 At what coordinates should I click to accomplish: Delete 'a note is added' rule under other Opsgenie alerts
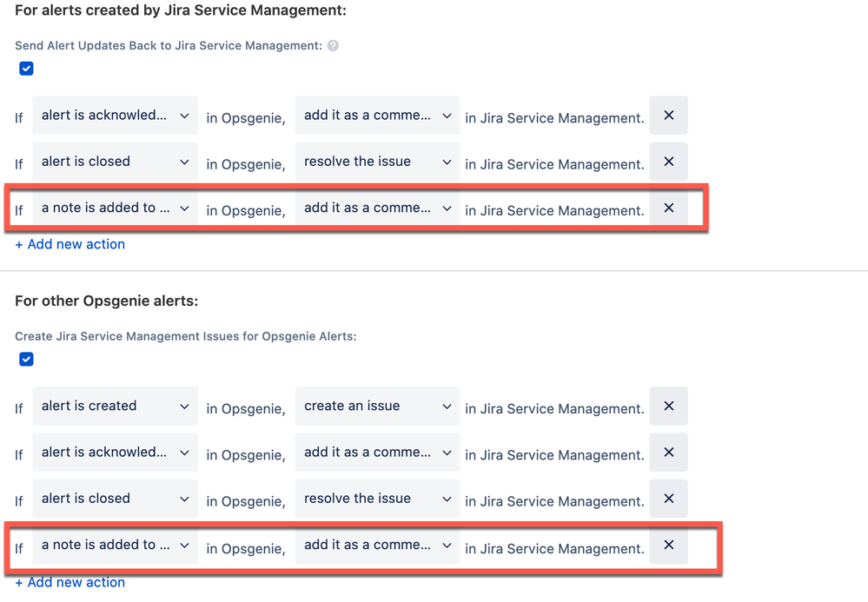pyautogui.click(x=668, y=545)
